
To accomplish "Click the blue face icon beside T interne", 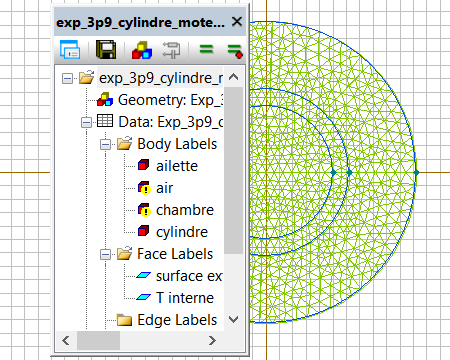I will [x=144, y=297].
